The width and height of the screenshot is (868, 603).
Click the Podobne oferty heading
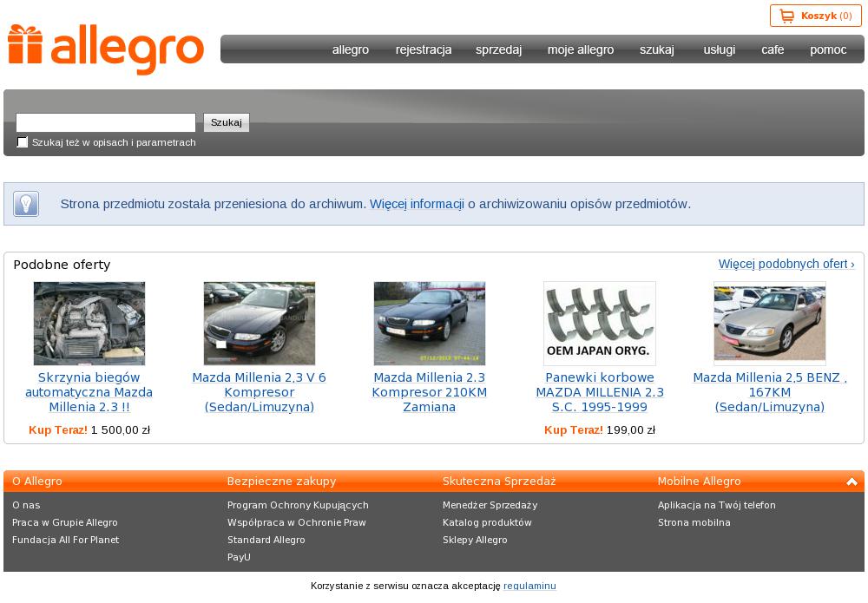62,265
